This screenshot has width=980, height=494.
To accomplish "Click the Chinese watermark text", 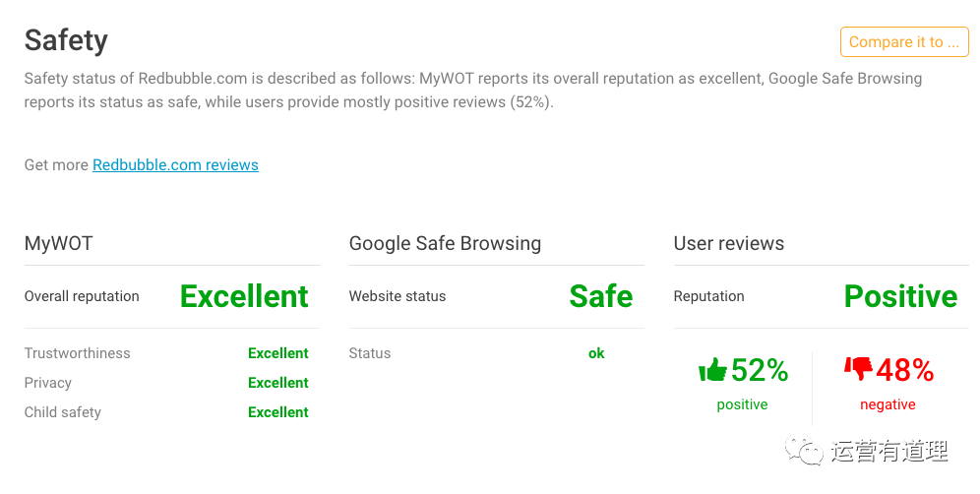I will pos(890,451).
